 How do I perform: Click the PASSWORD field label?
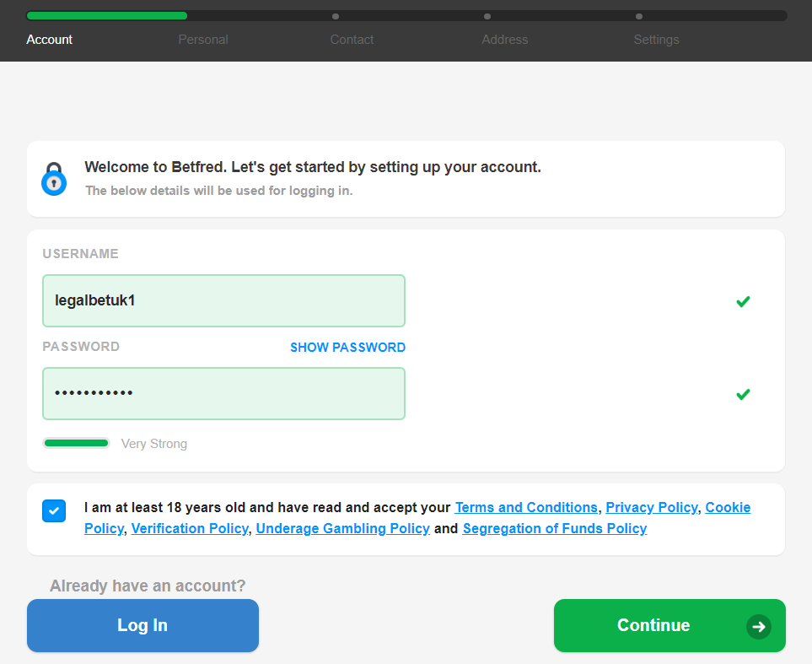(x=81, y=346)
